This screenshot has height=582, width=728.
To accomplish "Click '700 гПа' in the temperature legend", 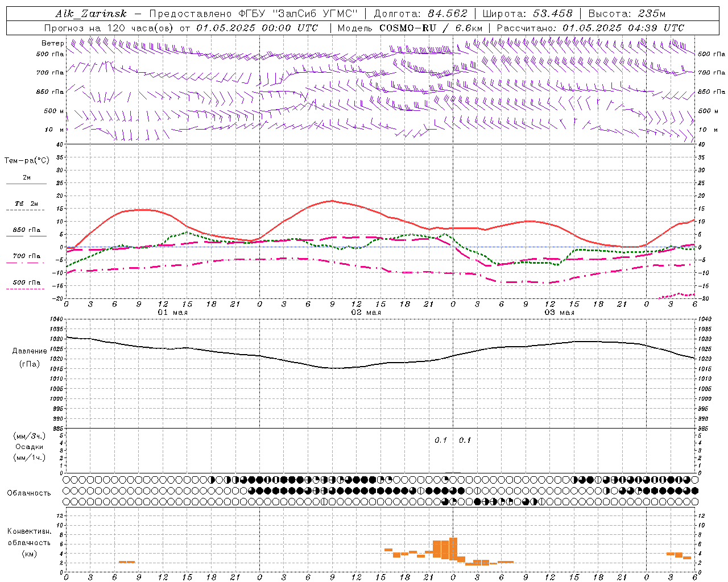I will [27, 256].
